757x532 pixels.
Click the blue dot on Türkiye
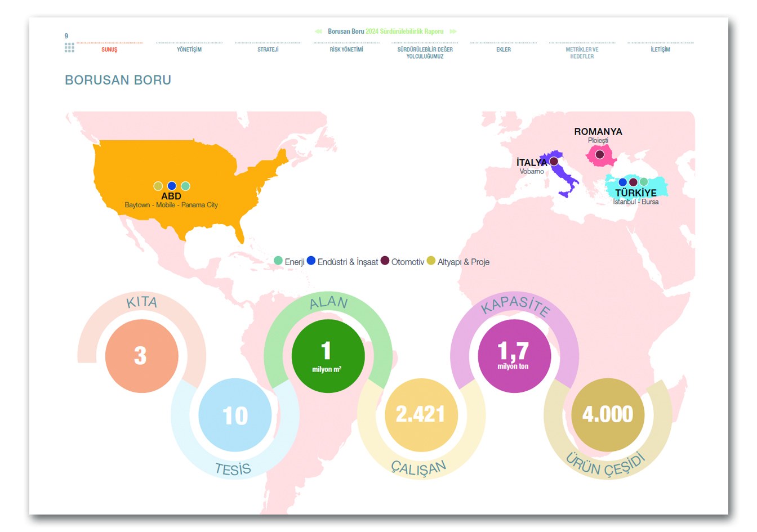point(622,182)
